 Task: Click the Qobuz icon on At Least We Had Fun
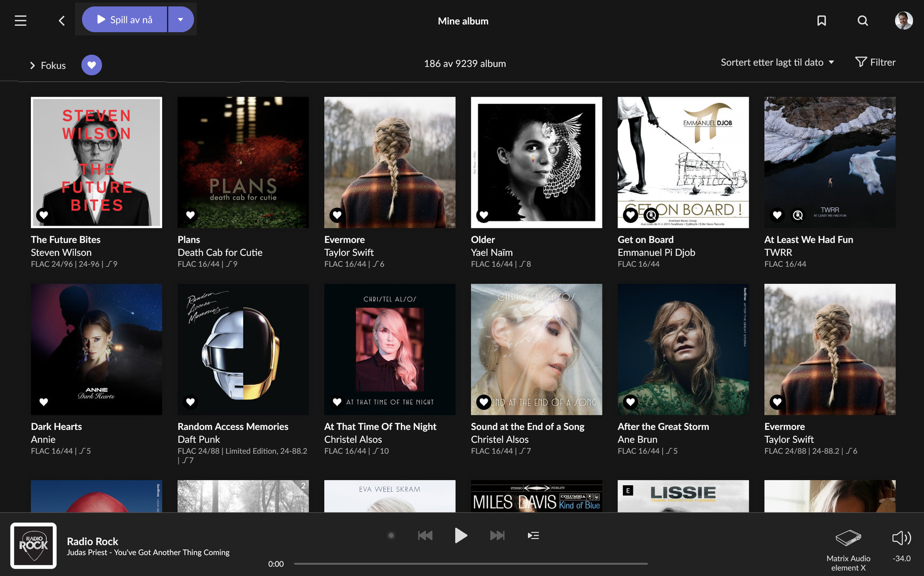(x=798, y=215)
